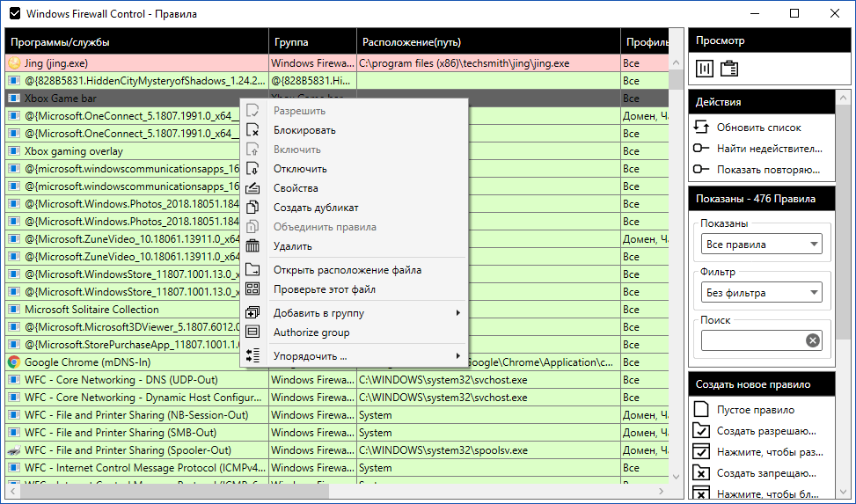The width and height of the screenshot is (856, 504).
Task: Click the X-box icon beside Создать запрещаю...
Action: click(701, 472)
